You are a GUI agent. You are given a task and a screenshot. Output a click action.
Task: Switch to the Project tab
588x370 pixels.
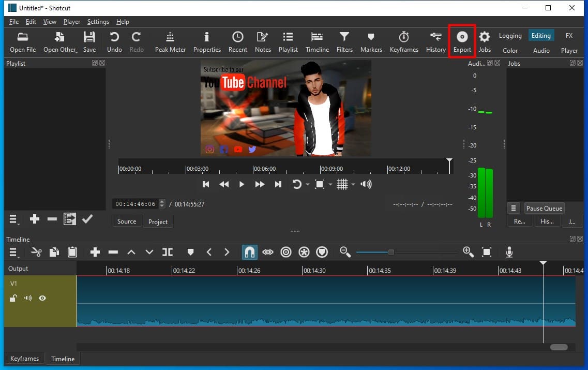coord(158,221)
